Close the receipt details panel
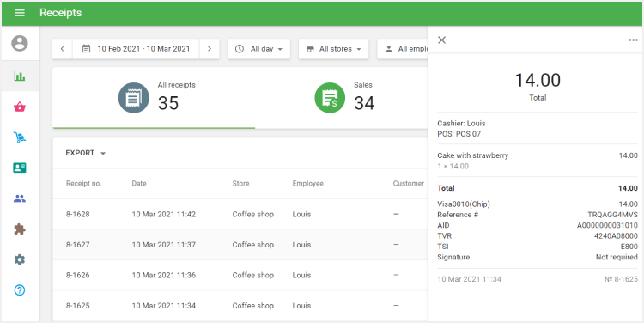Viewport: 644px width, 323px height. pos(441,40)
